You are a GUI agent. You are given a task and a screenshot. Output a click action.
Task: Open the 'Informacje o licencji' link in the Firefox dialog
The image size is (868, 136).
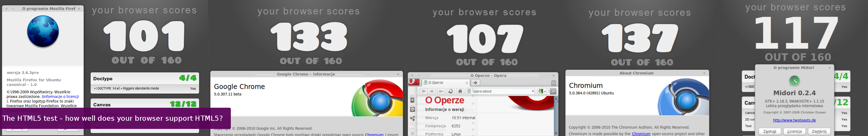coord(61,96)
